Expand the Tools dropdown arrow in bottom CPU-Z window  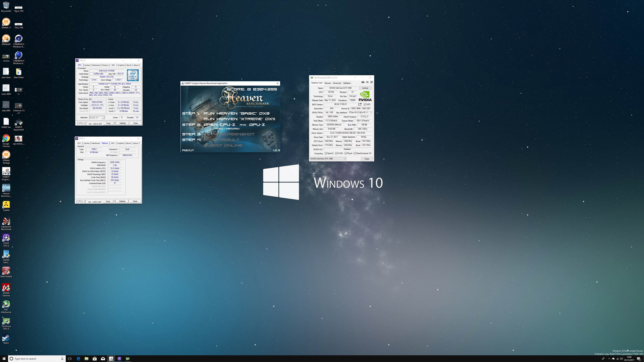(114, 201)
